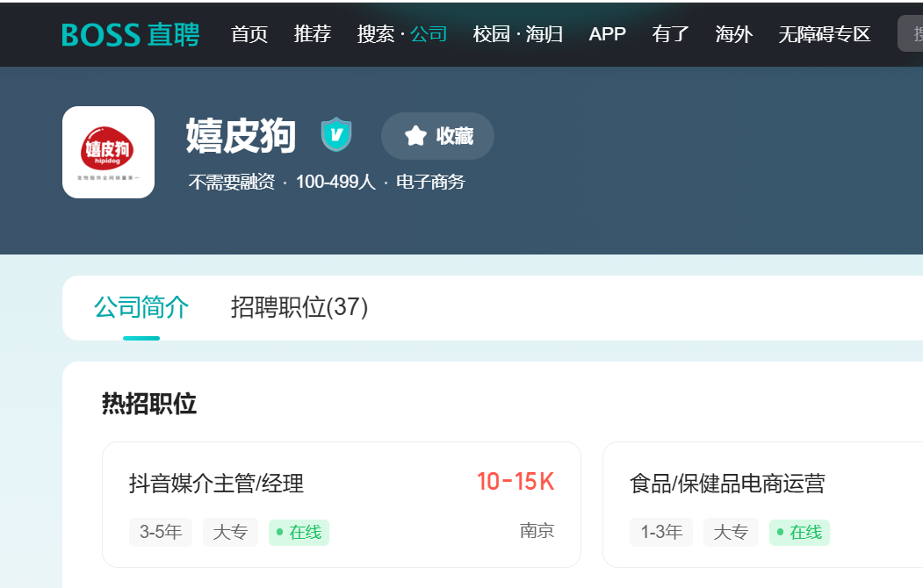Click the 1-3年 experience tag
The width and height of the screenshot is (923, 588).
pyautogui.click(x=661, y=532)
